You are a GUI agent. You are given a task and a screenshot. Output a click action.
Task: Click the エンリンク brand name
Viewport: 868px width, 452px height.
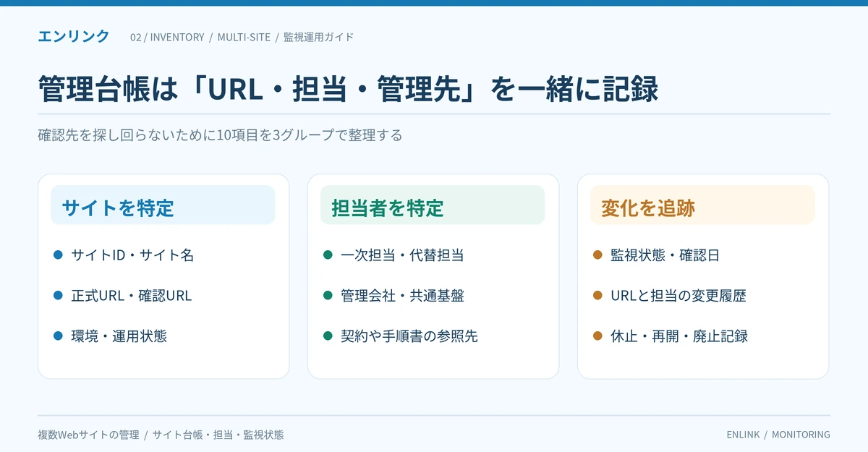(74, 36)
